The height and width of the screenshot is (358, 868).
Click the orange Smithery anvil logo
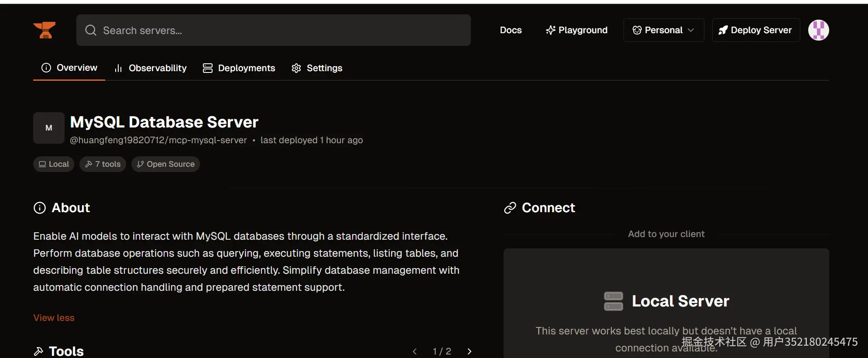45,30
